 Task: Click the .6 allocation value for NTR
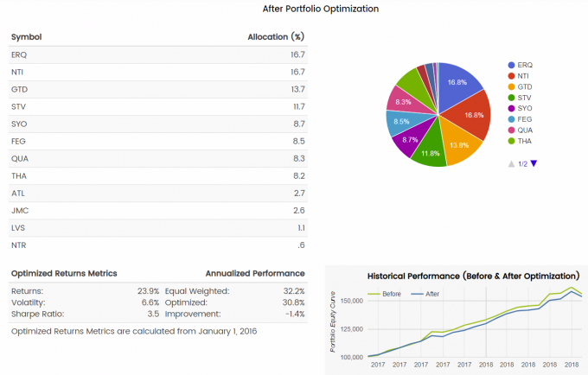coord(301,245)
